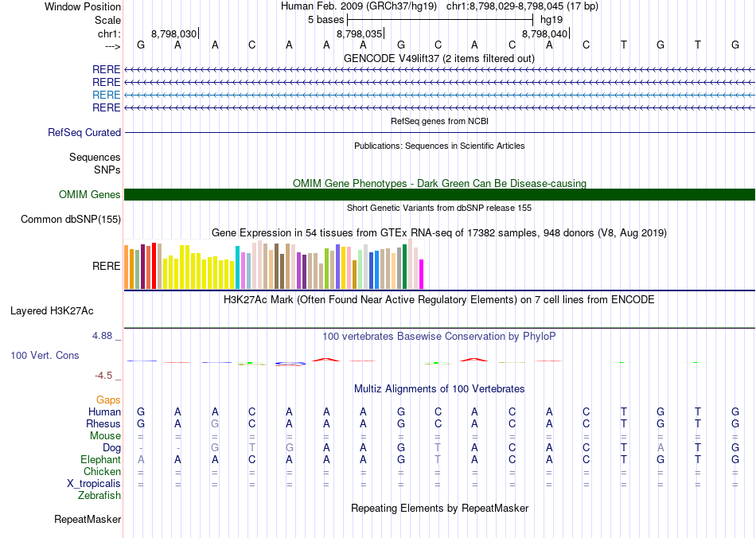
Task: Click the Window Position label
Action: pos(83,6)
